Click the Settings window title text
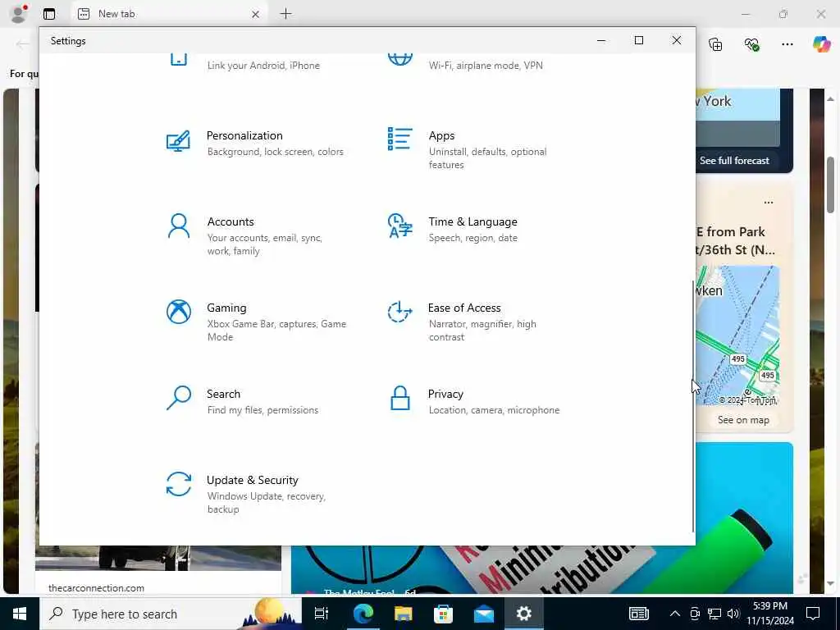Viewport: 840px width, 630px height. click(68, 41)
